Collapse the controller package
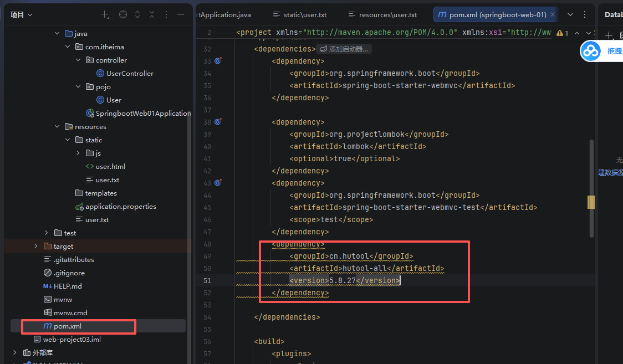Screen dimensions: 623x364 point(78,60)
